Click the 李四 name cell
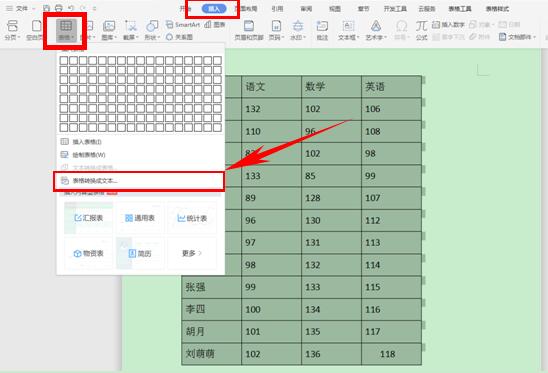The image size is (548, 373). click(x=211, y=309)
